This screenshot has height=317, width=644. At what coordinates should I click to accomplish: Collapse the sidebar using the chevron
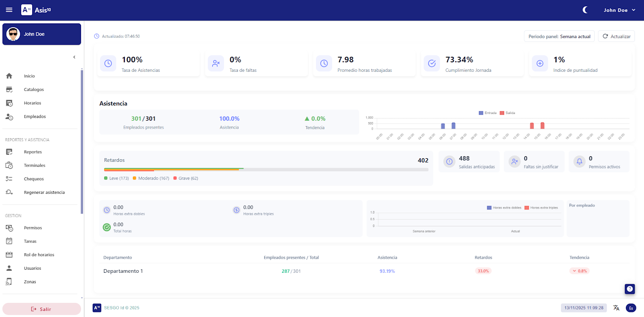click(74, 57)
